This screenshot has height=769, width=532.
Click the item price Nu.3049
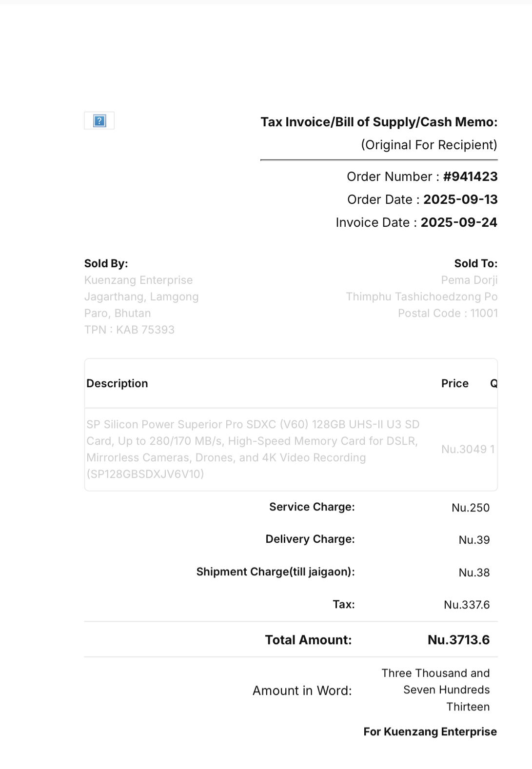click(x=464, y=449)
